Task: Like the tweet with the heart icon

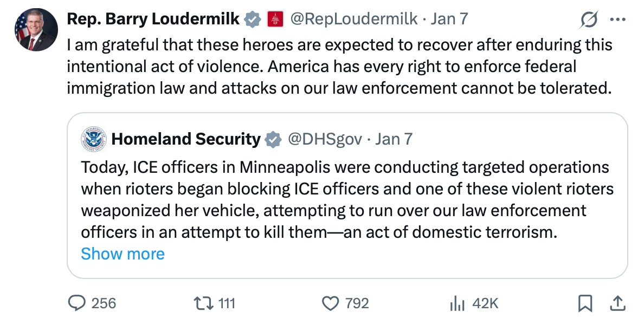Action: point(330,303)
